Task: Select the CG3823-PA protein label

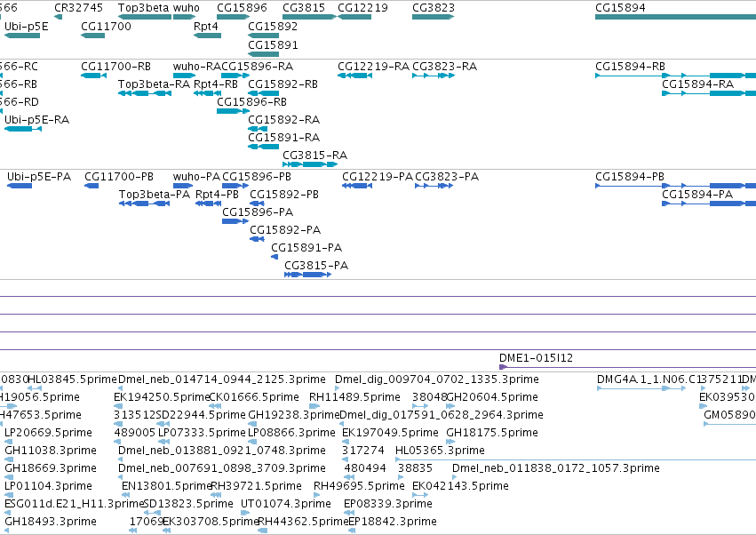Action: [x=447, y=177]
